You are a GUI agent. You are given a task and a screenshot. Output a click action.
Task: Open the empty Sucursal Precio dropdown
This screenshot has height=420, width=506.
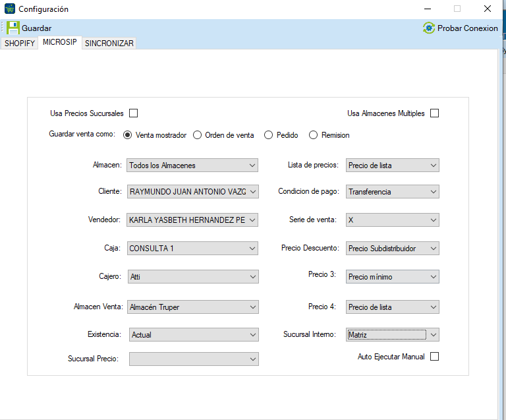click(194, 359)
